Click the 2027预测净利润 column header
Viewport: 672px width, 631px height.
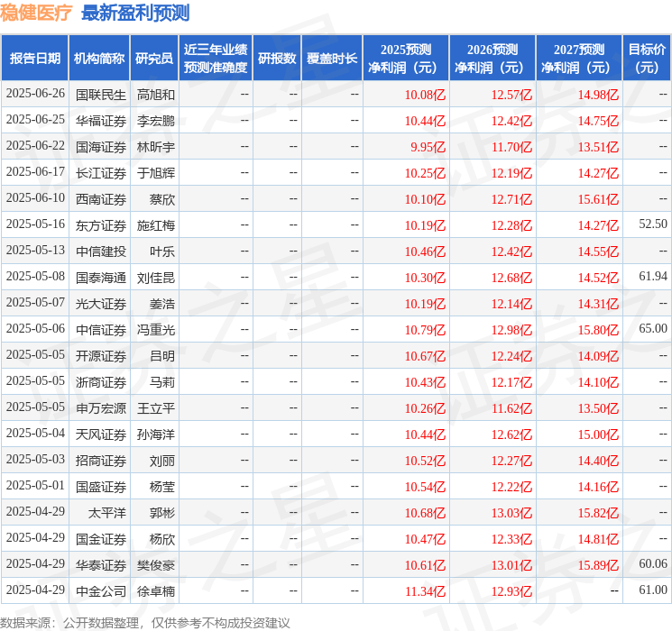(579, 59)
